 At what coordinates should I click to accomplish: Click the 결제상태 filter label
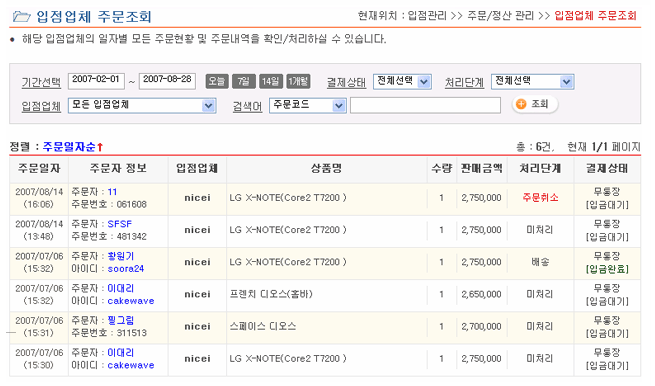pyautogui.click(x=346, y=82)
